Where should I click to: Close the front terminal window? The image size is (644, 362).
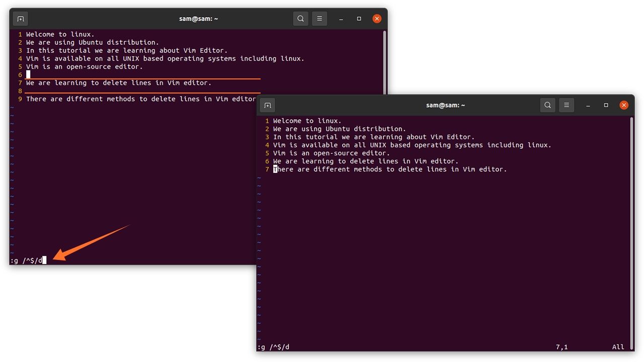[x=624, y=106]
